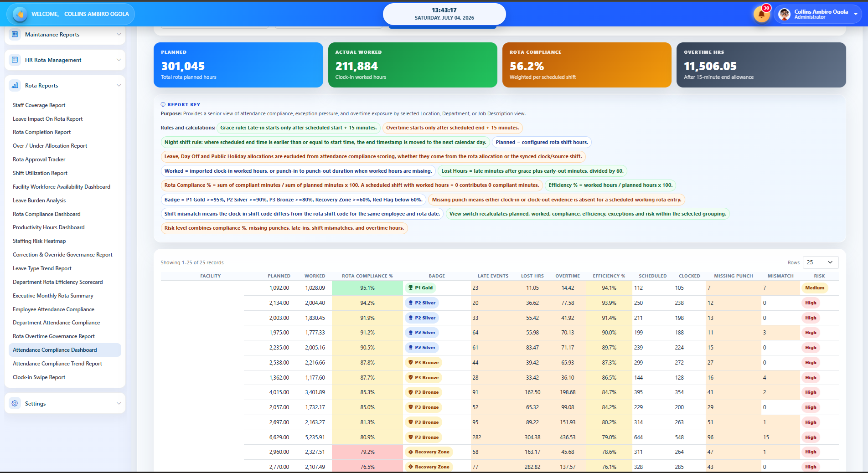Viewport: 868px width, 473px height.
Task: Click the Grace rule chip
Action: tap(299, 128)
